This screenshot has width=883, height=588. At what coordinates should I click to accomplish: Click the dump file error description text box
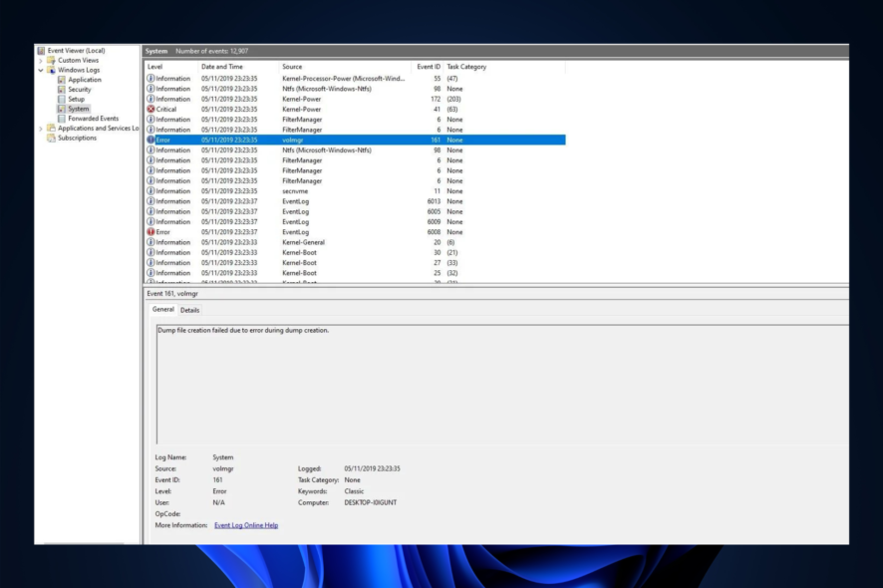click(498, 384)
